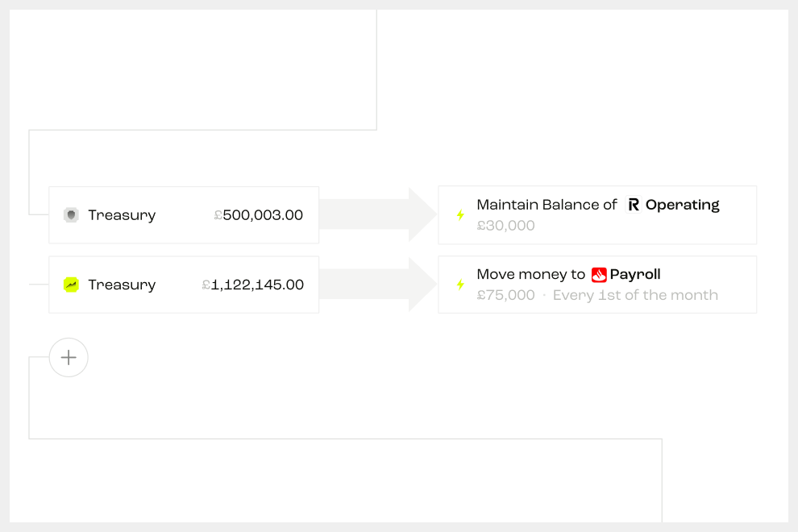Screen dimensions: 798x532
Task: Click the Operating account name
Action: (682, 206)
